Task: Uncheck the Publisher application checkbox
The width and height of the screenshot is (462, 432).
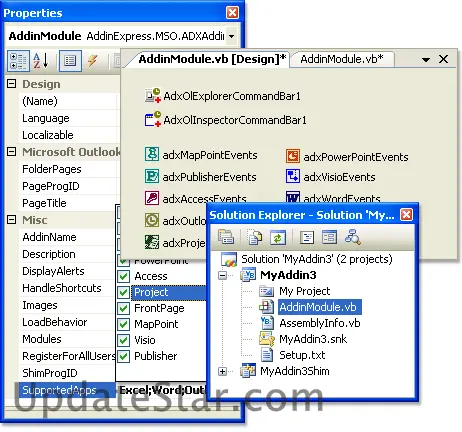Action: 124,356
